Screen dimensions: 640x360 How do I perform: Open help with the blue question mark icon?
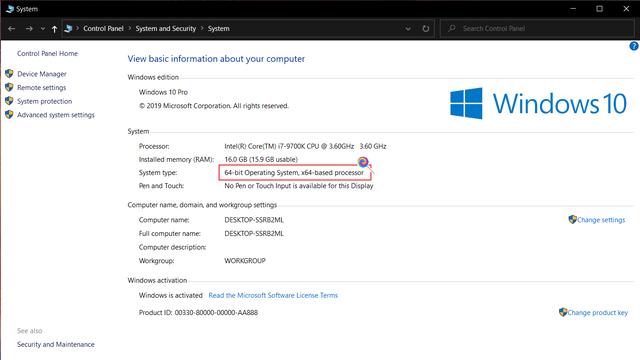click(634, 46)
